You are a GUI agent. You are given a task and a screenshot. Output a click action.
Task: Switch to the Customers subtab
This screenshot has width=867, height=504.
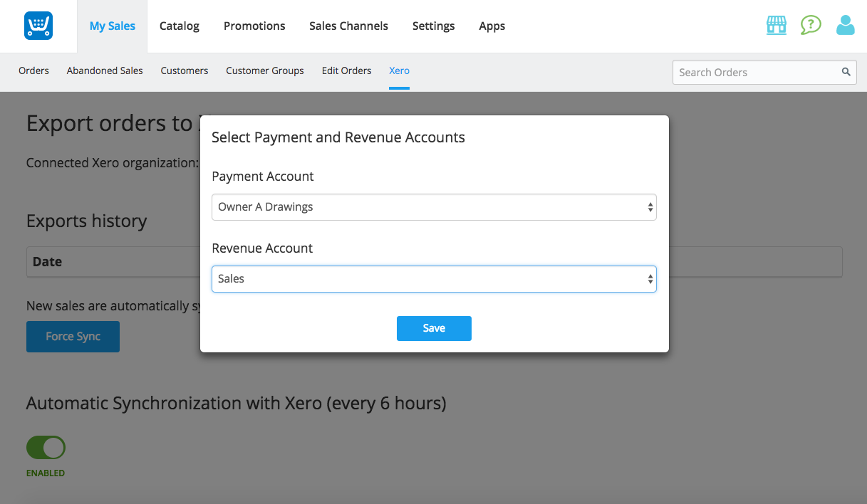click(x=185, y=70)
